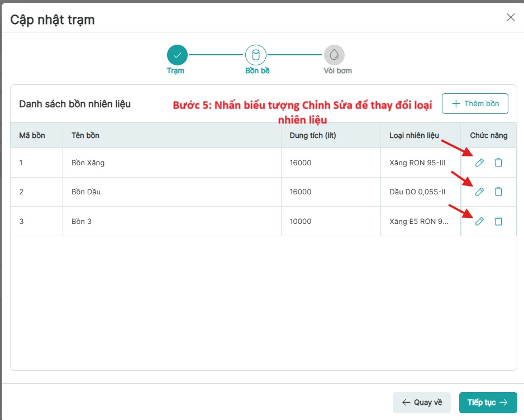Screen dimensions: 524x420
Task: Go to the Trạm step checkmark circle
Action: 177,55
